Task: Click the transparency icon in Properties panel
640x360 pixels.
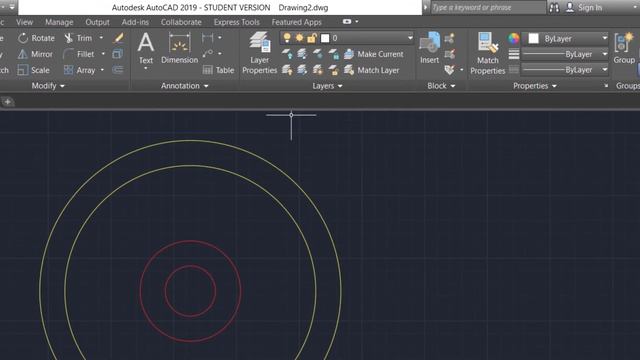Action: click(x=514, y=70)
